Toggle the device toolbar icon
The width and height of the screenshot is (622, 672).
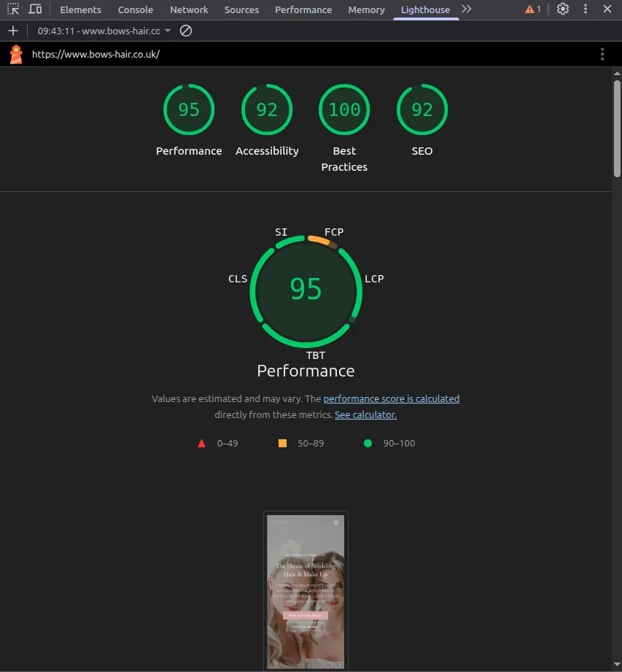35,9
